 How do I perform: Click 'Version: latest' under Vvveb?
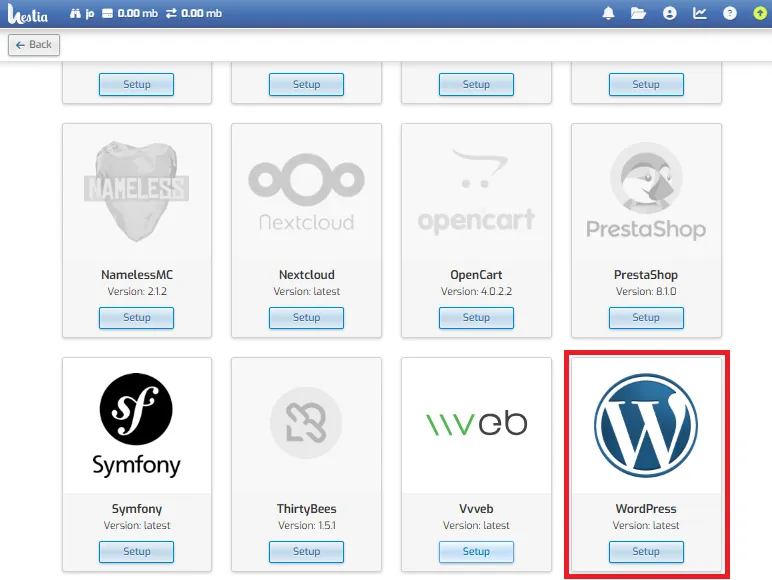point(476,525)
